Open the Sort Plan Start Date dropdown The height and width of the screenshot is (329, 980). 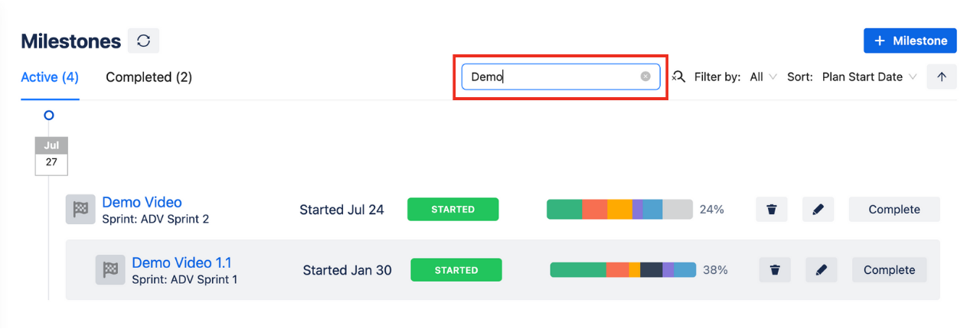pyautogui.click(x=869, y=77)
